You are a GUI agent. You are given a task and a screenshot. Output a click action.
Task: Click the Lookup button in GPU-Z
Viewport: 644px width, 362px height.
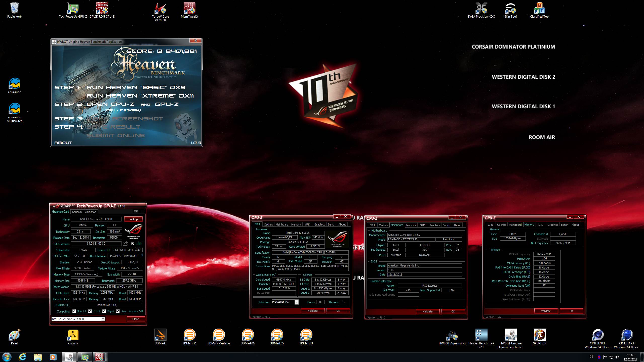(x=133, y=219)
